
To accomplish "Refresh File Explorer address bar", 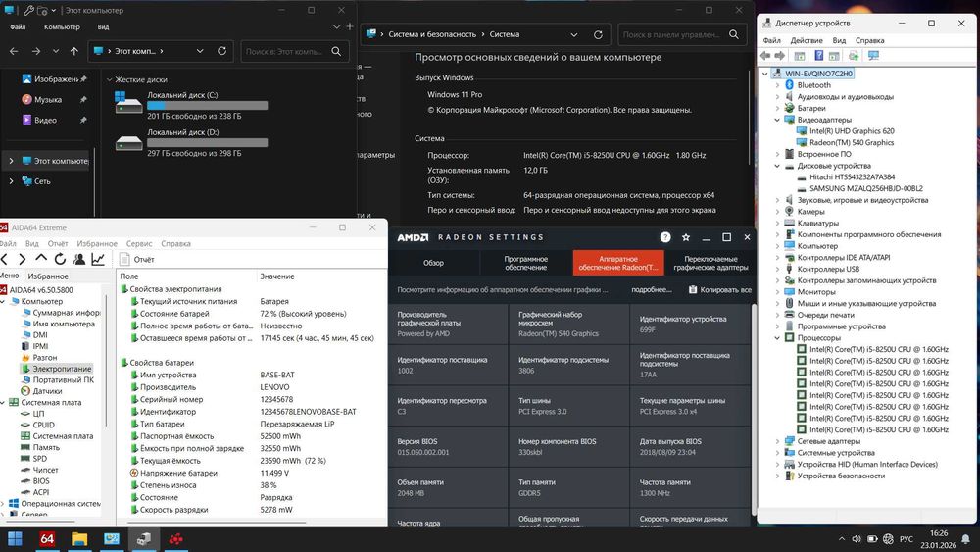I will click(x=221, y=51).
